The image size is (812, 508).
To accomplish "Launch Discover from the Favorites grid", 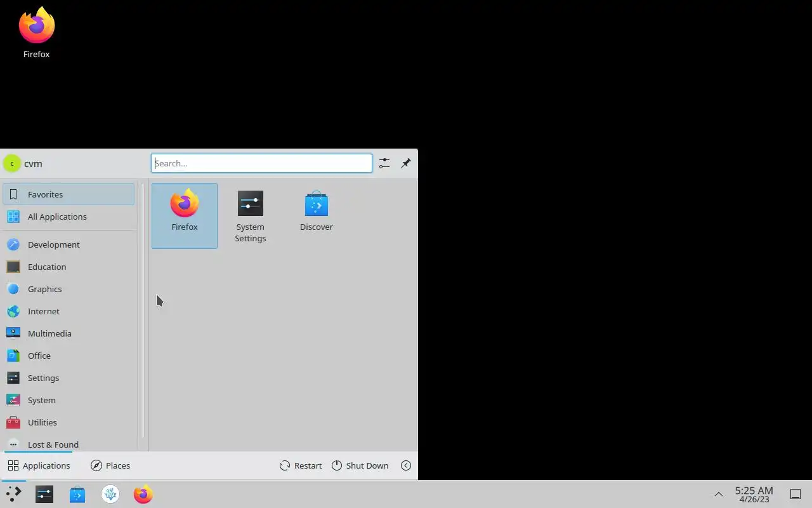I will (317, 216).
